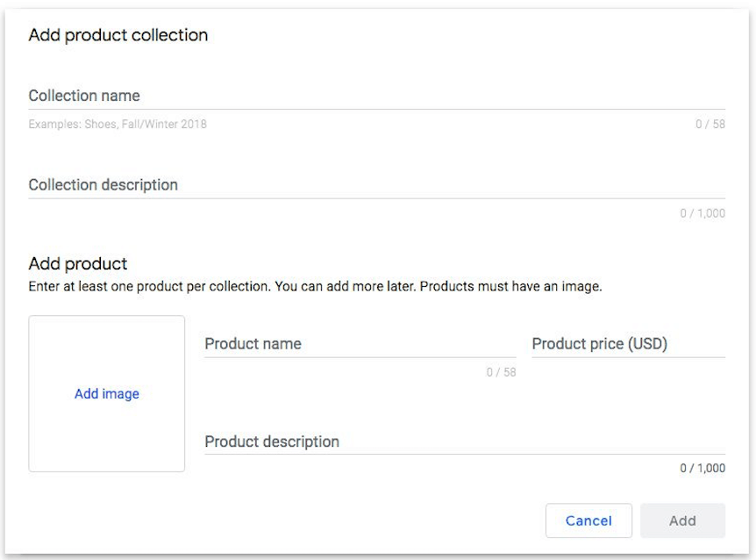756x560 pixels.
Task: Click the 'Products must have an image' sentence
Action: pos(511,286)
